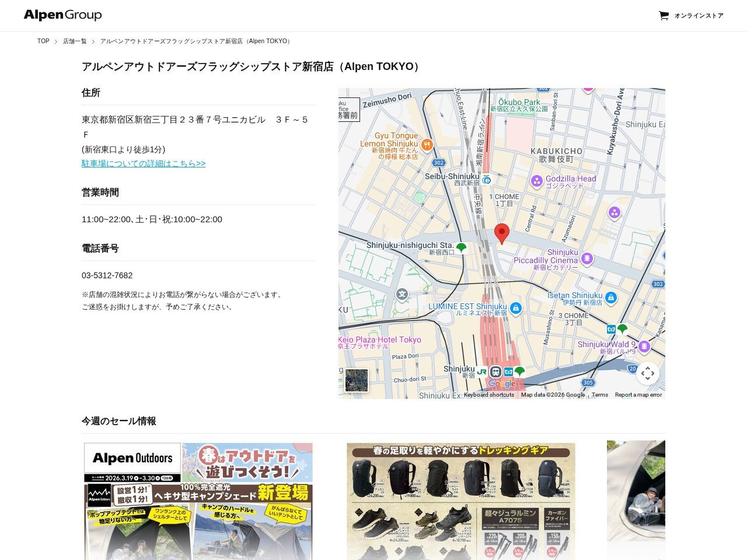
Task: Open the Keyboard shortcuts dialog
Action: point(488,395)
